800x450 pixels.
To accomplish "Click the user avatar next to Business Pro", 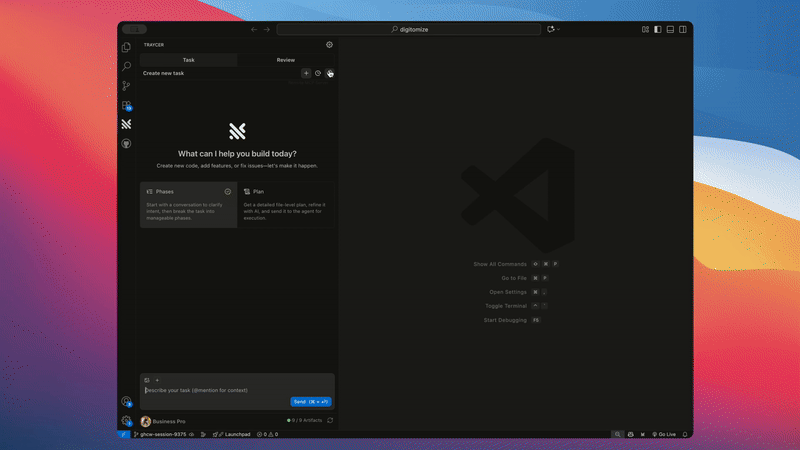I will tap(145, 421).
